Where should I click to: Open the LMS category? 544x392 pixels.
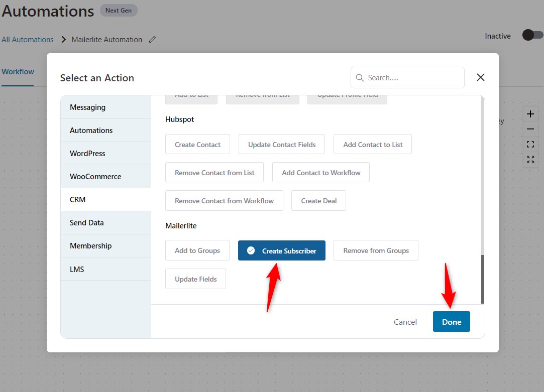click(x=106, y=270)
